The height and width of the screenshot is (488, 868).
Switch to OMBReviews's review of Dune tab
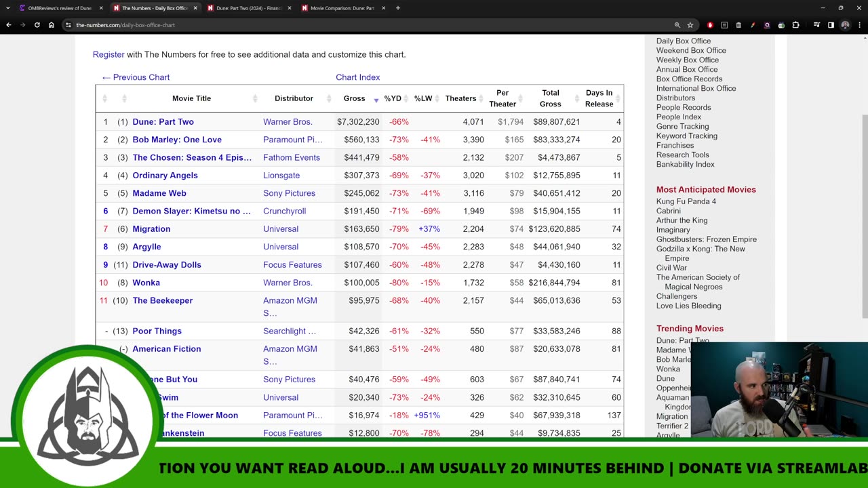60,8
